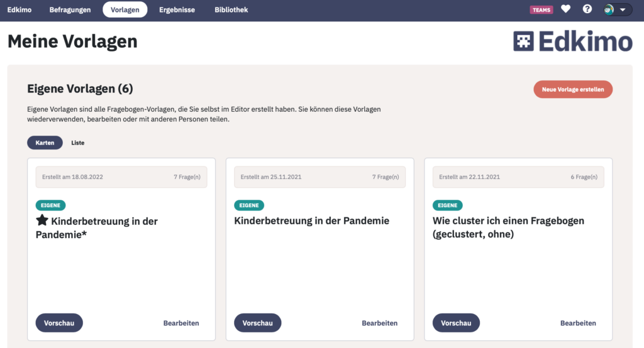This screenshot has width=644, height=348.
Task: Select the Vorlagen navigation tab
Action: [x=125, y=10]
